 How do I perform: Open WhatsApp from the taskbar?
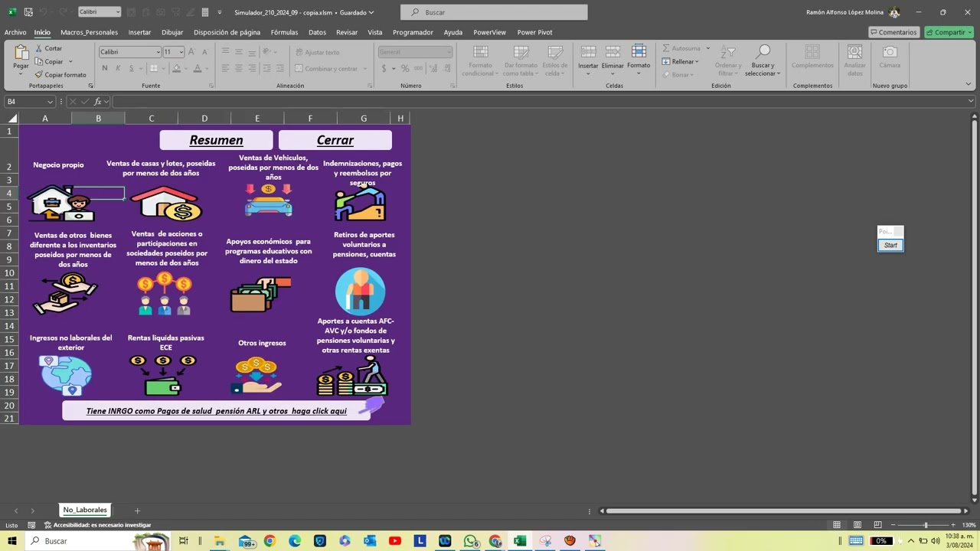point(470,541)
